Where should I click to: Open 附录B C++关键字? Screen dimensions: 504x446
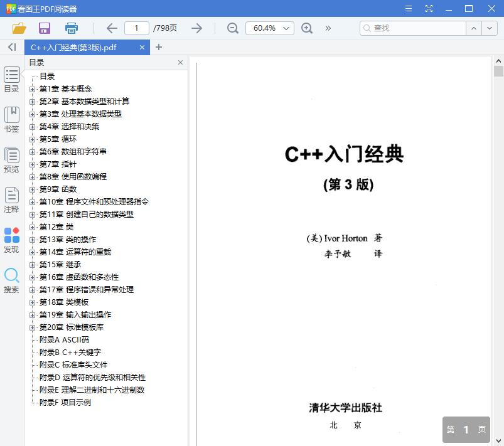70,352
